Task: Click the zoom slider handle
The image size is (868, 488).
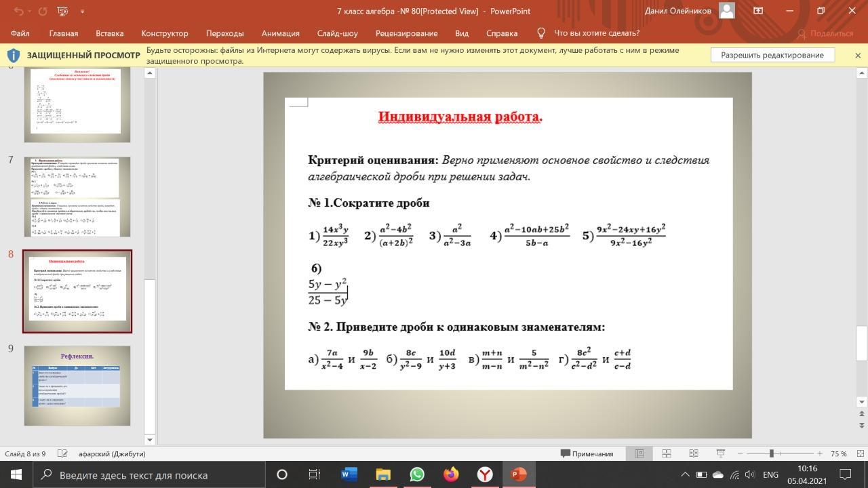Action: 771,453
